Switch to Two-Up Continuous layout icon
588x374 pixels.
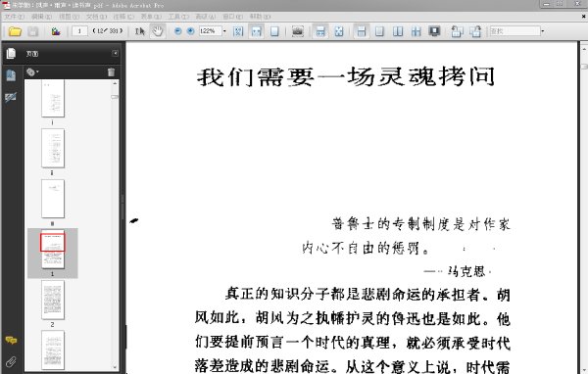[416, 31]
